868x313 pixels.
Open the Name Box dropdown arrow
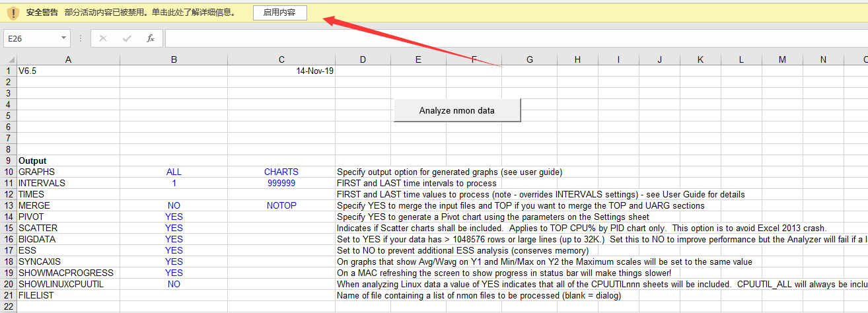(x=63, y=38)
